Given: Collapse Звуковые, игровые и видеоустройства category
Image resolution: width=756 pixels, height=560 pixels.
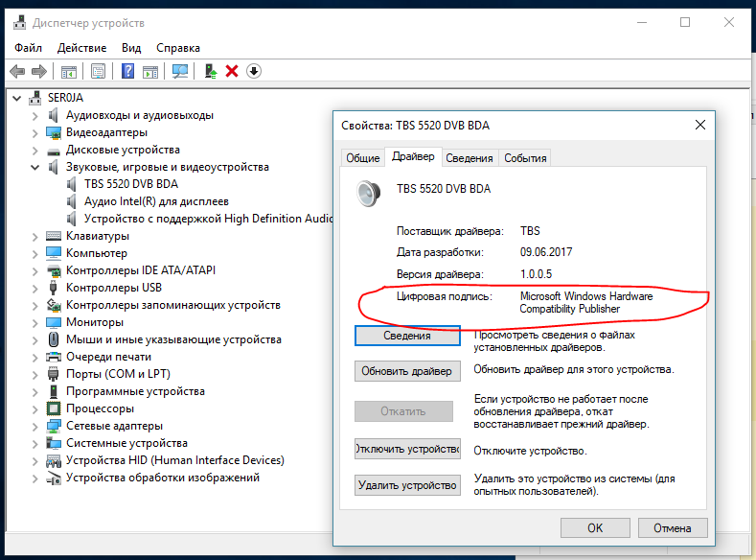Looking at the screenshot, I should pos(34,168).
